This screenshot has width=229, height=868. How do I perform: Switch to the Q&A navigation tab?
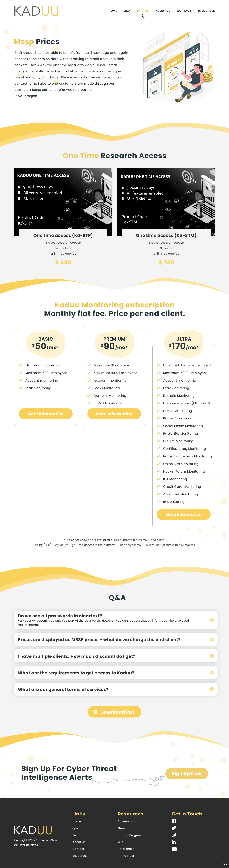[127, 10]
